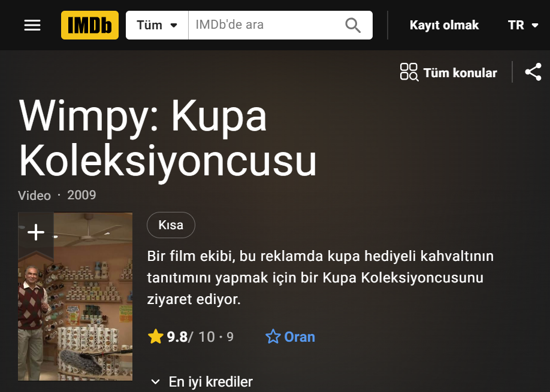Open the Tüm search category dropdown
The height and width of the screenshot is (392, 550).
pos(157,25)
